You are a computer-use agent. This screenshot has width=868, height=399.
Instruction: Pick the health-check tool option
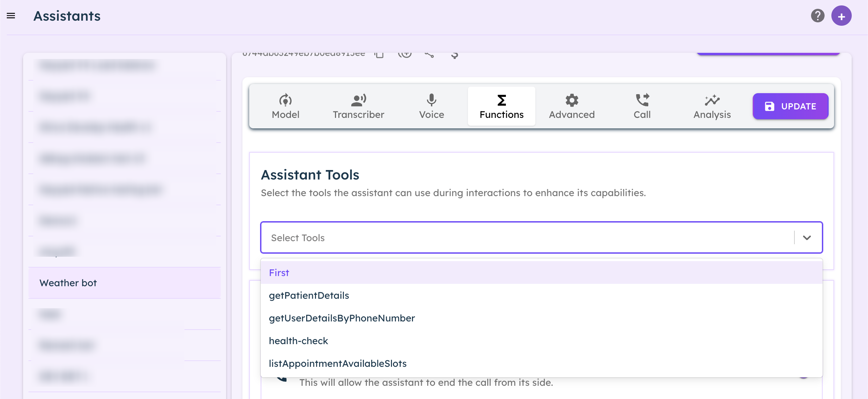(x=298, y=341)
